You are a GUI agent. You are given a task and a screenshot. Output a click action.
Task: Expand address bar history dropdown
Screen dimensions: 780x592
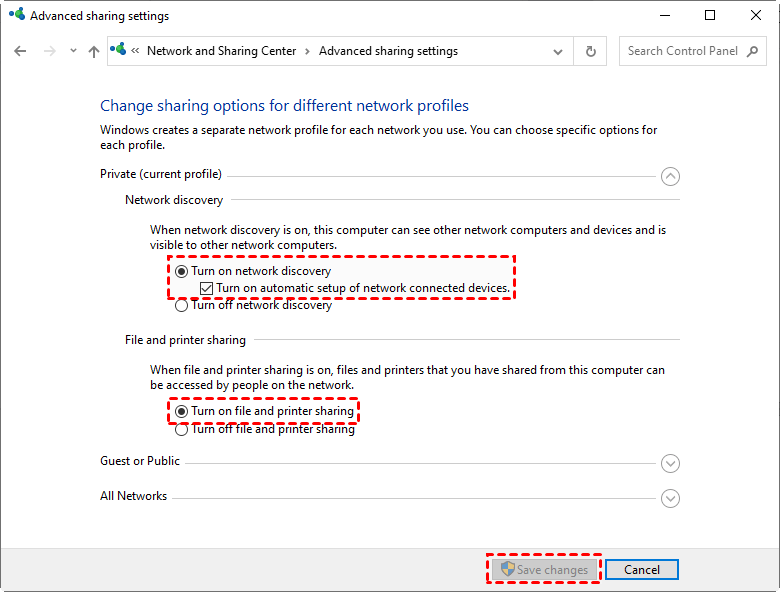point(558,51)
